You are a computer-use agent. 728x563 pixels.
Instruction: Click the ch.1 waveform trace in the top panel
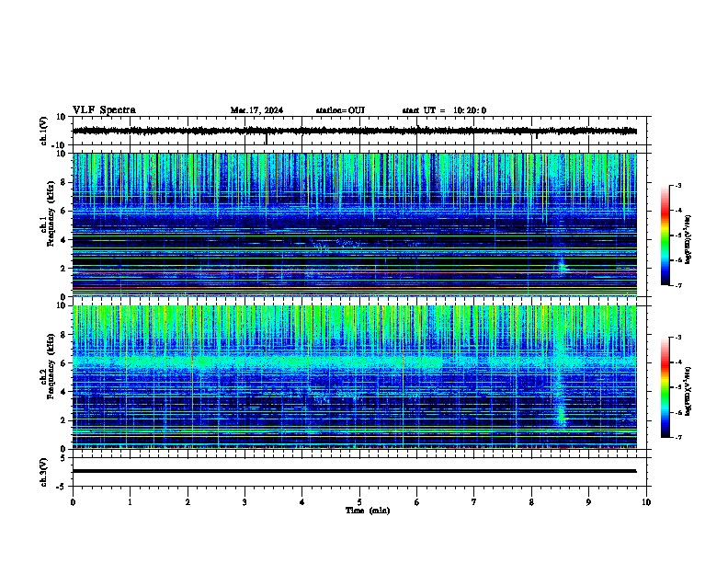[x=354, y=131]
